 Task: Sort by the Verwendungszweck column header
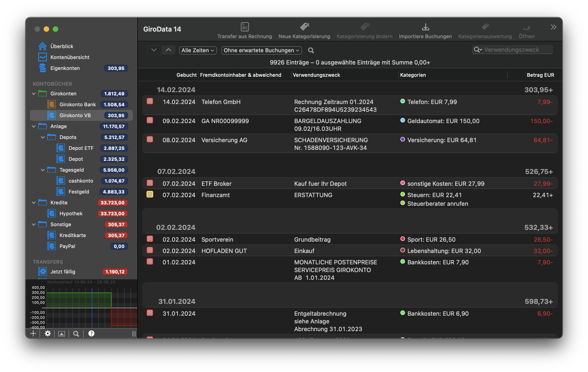(x=317, y=75)
